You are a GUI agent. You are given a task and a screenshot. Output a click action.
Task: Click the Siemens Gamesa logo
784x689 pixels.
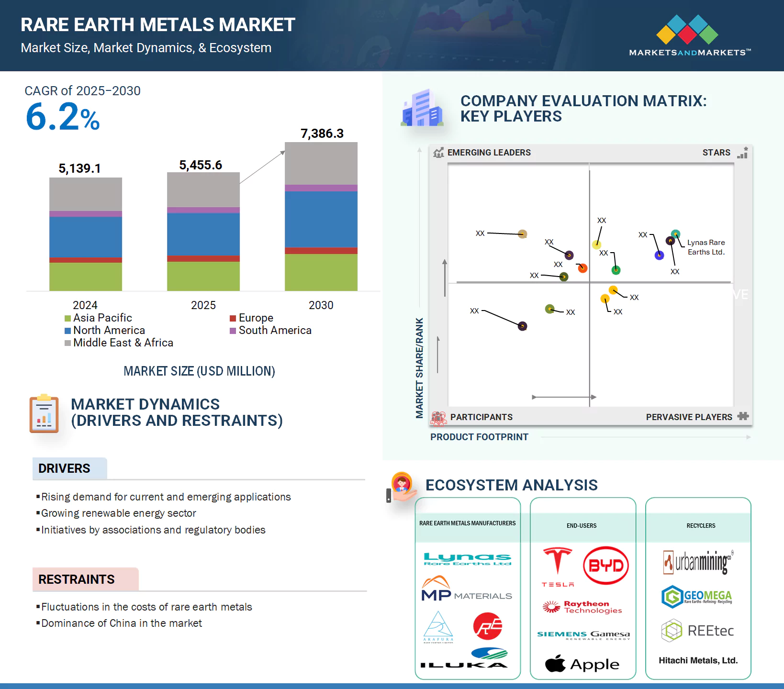coord(583,634)
